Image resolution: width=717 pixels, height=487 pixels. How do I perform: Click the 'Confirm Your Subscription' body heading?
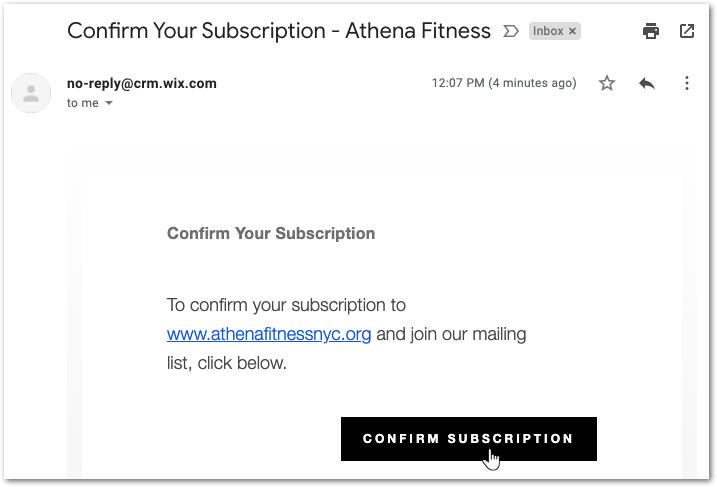click(271, 233)
